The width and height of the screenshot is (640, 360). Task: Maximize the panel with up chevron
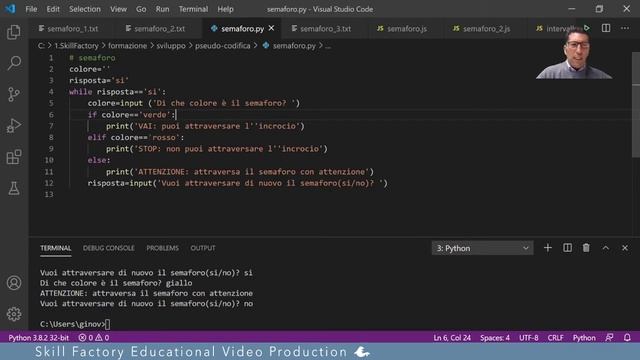pos(606,248)
